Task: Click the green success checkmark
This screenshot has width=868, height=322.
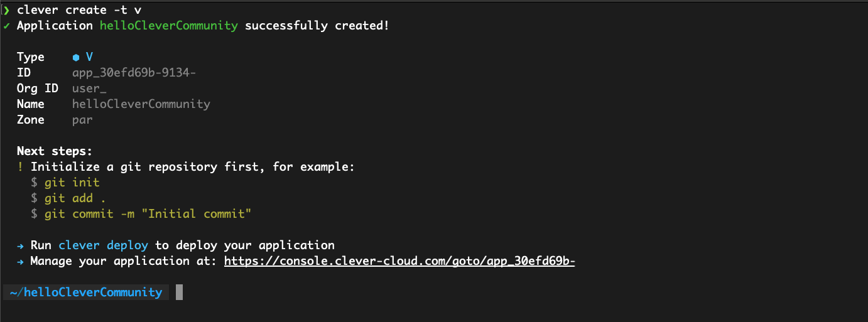Action: click(6, 26)
